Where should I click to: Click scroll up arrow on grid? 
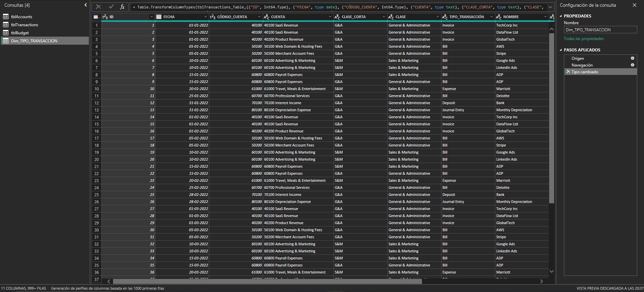point(551,29)
